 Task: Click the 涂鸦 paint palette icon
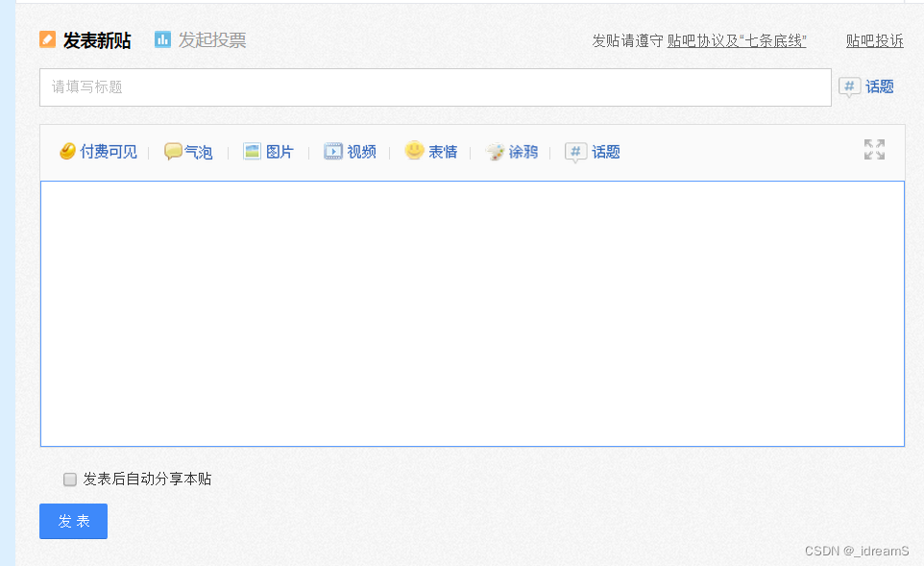click(x=495, y=152)
